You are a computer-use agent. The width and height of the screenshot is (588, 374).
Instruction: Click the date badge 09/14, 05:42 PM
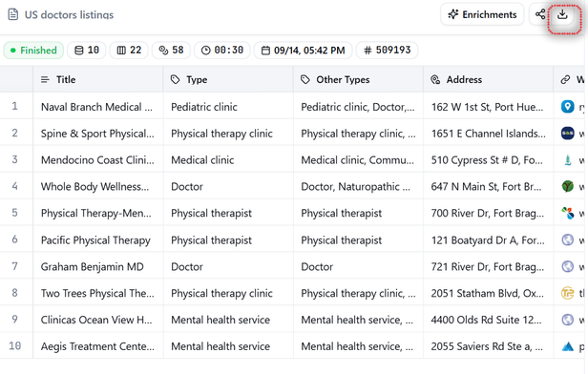[x=303, y=51]
